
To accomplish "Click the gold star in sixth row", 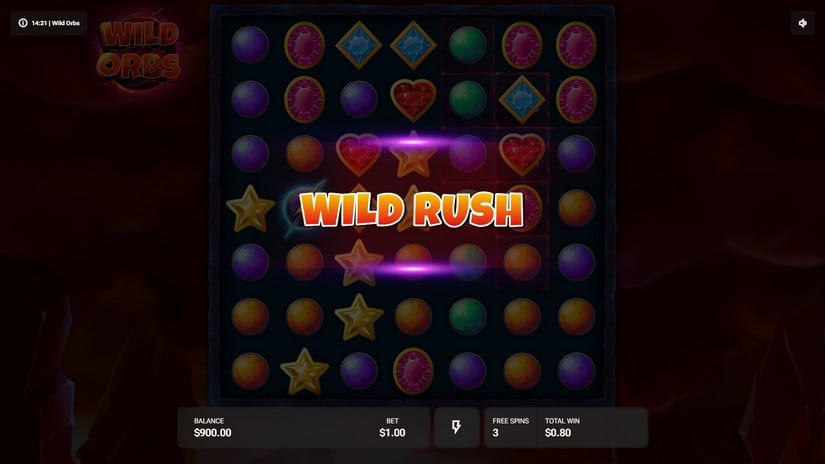I will 359,317.
